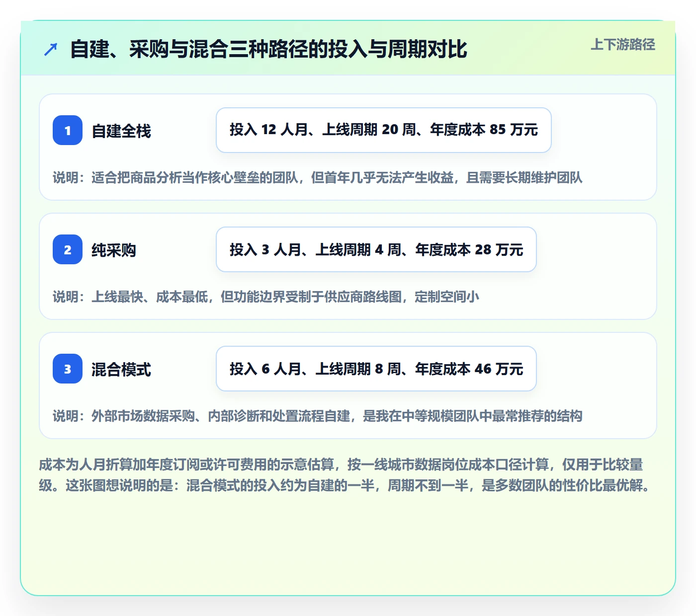
Task: Click the blue arrow icon beside the title
Action: point(51,49)
